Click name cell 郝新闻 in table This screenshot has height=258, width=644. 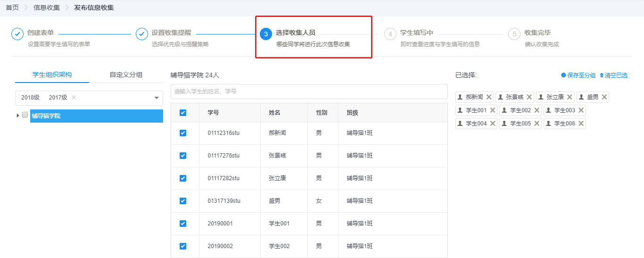pyautogui.click(x=278, y=133)
